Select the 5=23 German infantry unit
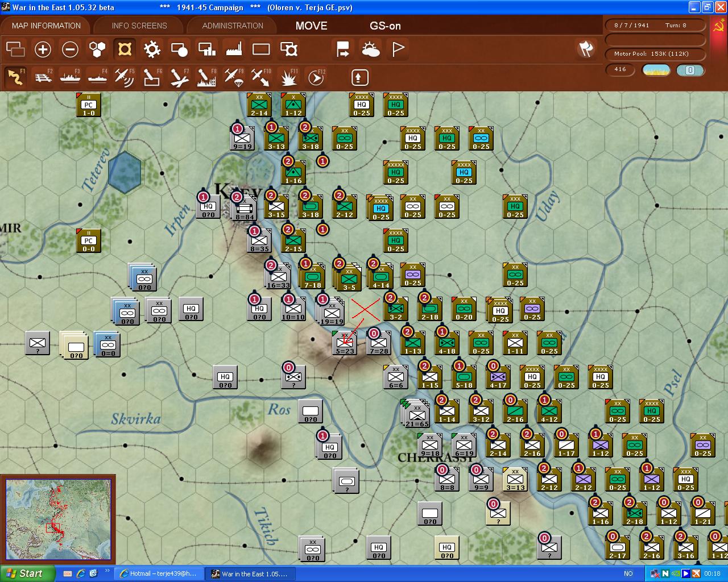The image size is (728, 582). click(x=345, y=343)
